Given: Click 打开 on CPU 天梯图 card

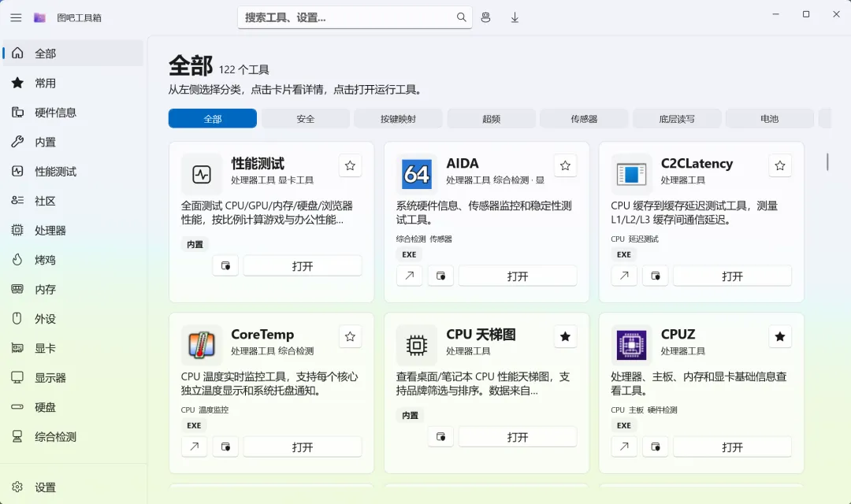Looking at the screenshot, I should click(x=518, y=437).
